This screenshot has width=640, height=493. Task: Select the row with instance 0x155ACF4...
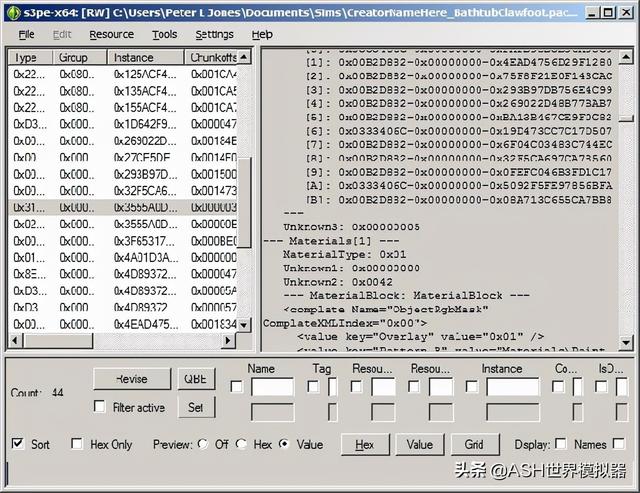click(x=122, y=107)
